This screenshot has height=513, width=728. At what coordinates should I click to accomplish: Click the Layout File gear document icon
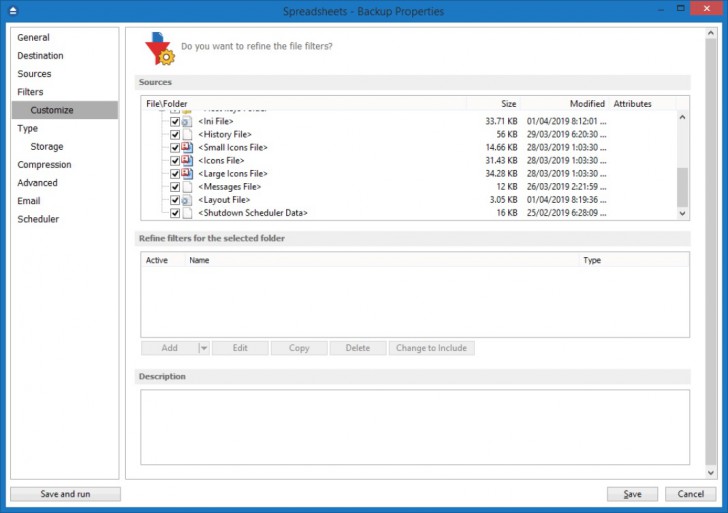coord(187,200)
